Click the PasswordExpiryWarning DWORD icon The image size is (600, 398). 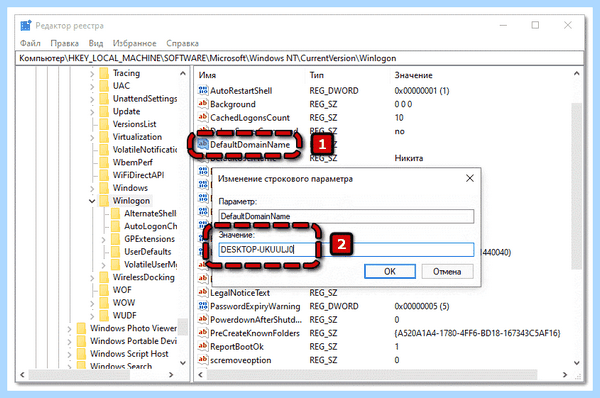[203, 306]
